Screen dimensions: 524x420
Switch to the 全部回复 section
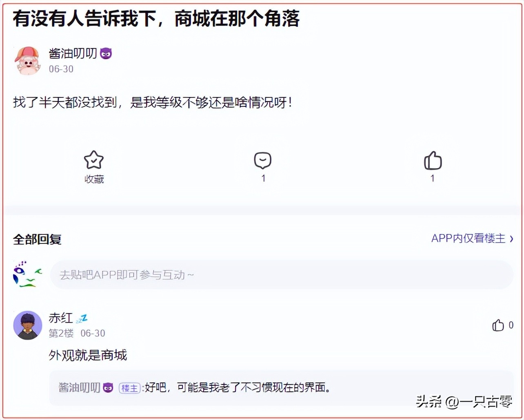pyautogui.click(x=37, y=239)
